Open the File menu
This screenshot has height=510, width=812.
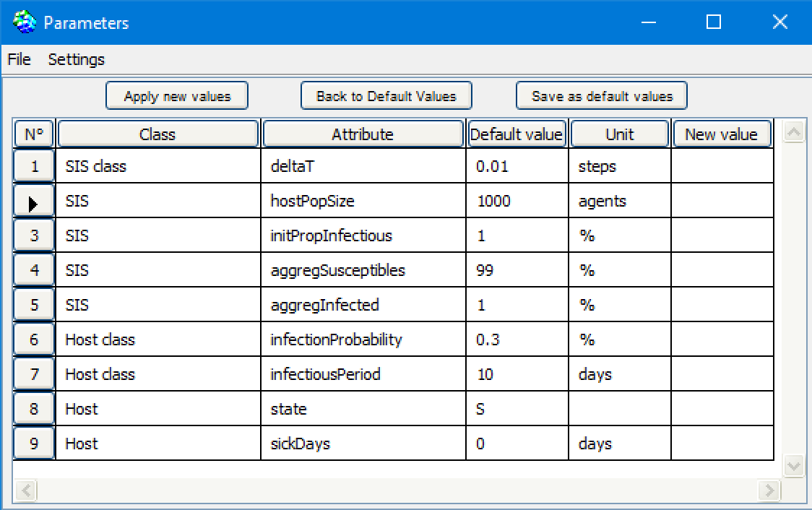(19, 59)
